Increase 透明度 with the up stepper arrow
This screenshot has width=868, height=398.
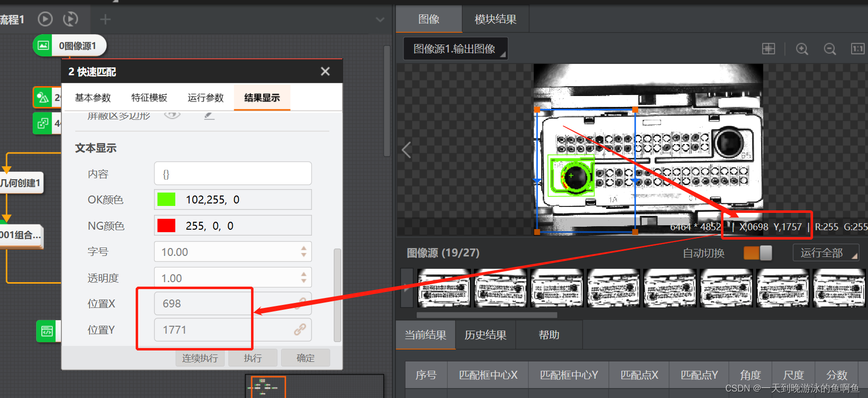pyautogui.click(x=304, y=274)
